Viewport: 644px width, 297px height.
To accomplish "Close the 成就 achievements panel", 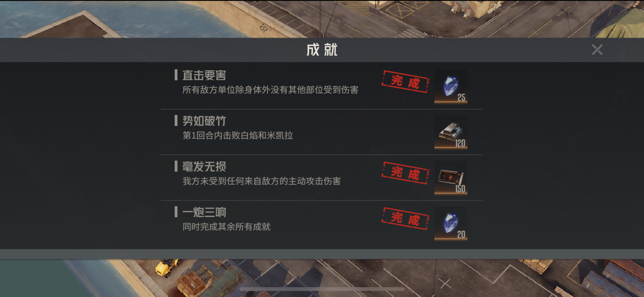I will click(x=597, y=50).
